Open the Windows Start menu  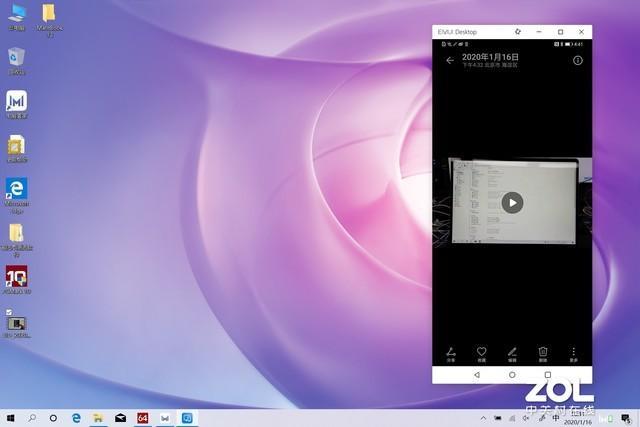click(x=11, y=417)
